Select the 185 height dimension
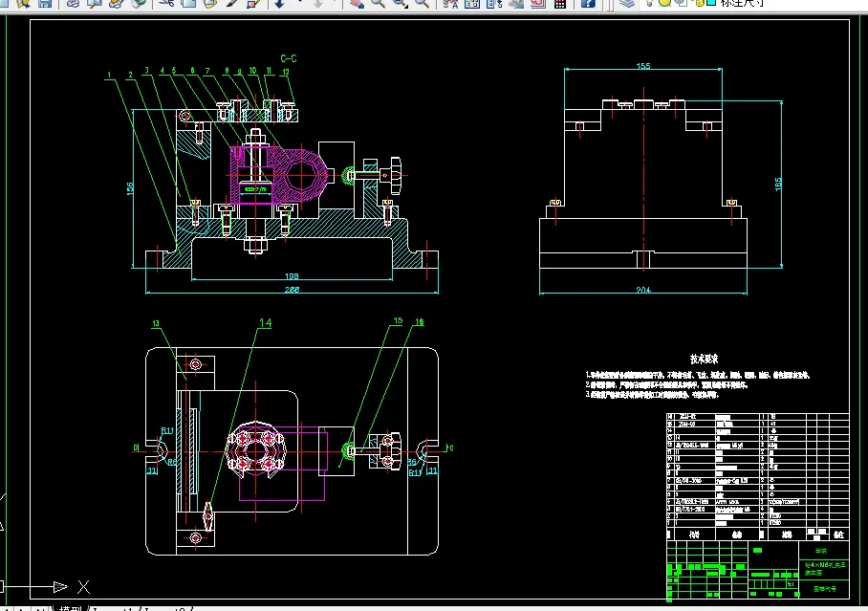The image size is (868, 611). (x=778, y=184)
